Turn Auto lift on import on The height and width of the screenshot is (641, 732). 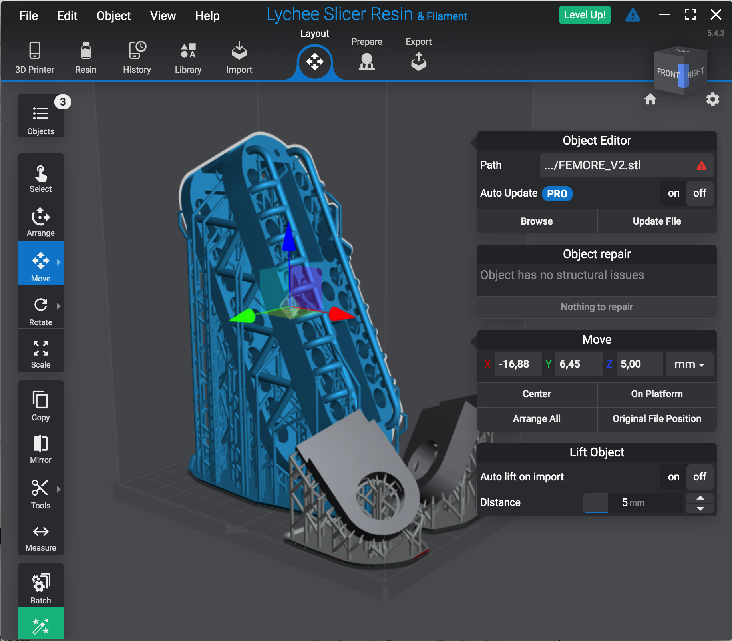click(x=673, y=477)
